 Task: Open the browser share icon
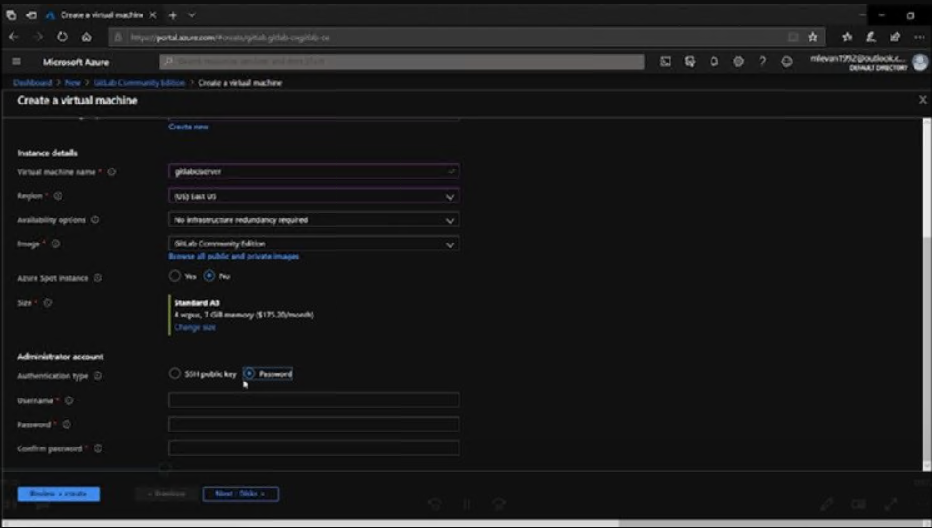[x=895, y=37]
